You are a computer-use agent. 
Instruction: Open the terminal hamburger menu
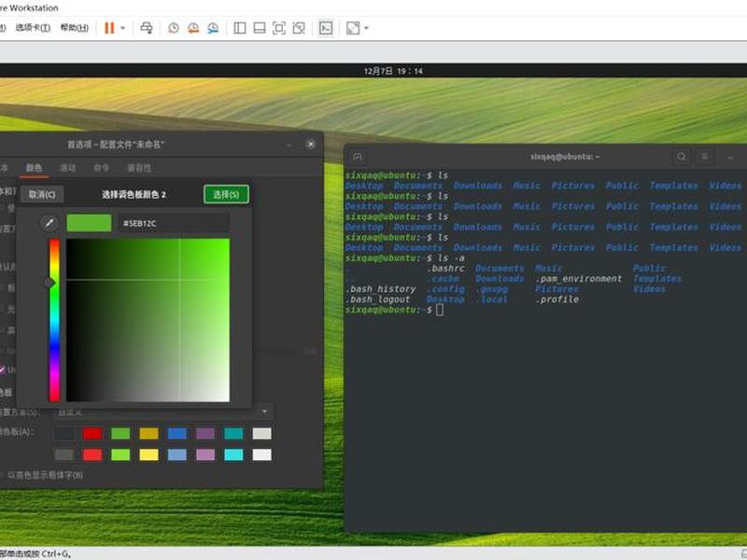coord(704,157)
